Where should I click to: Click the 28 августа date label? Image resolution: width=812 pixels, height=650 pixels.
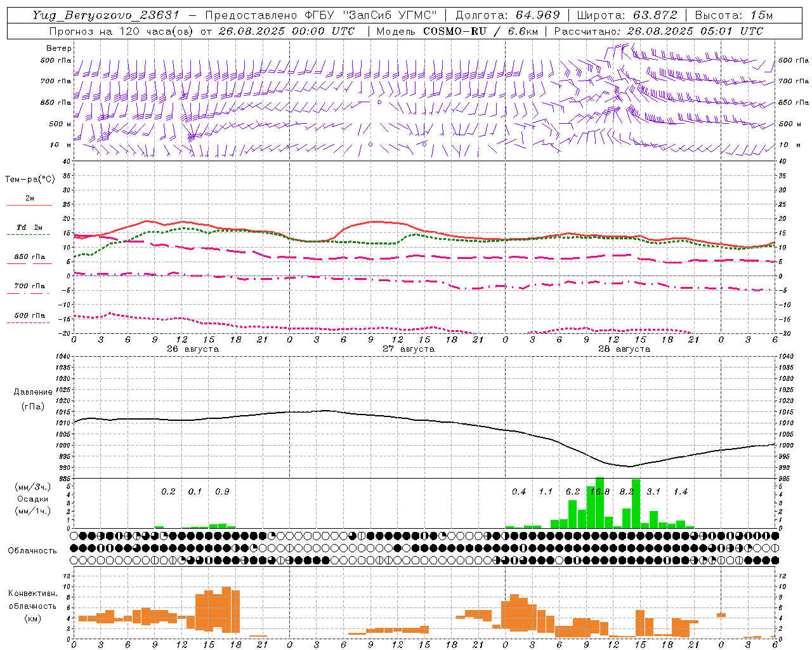pos(624,349)
